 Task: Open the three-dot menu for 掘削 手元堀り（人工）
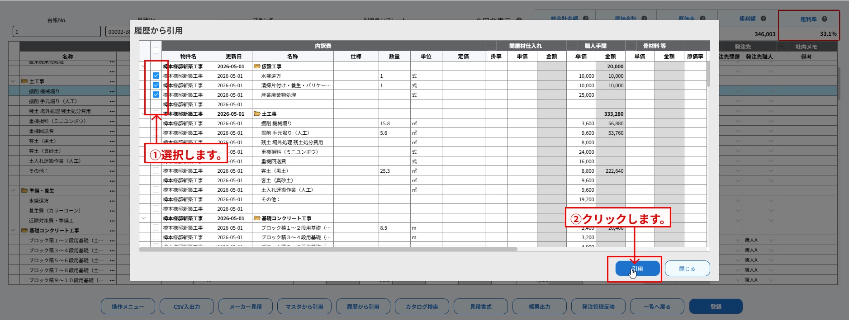coord(112,101)
